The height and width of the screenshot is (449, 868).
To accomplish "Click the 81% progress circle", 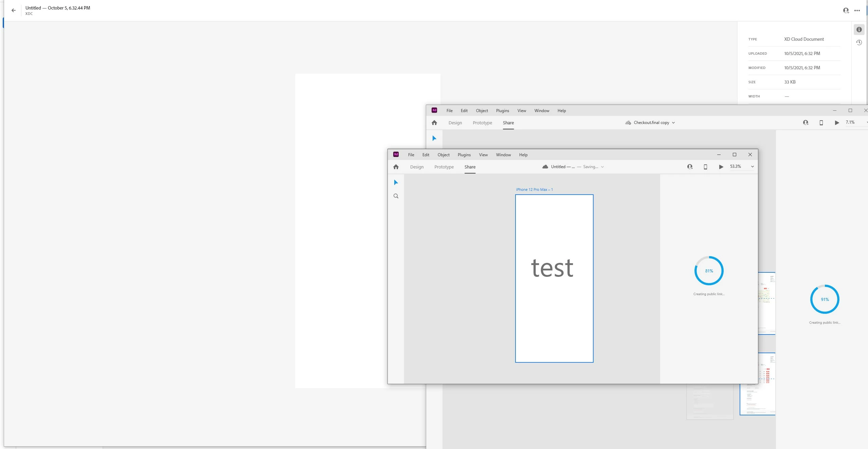I will tap(709, 271).
